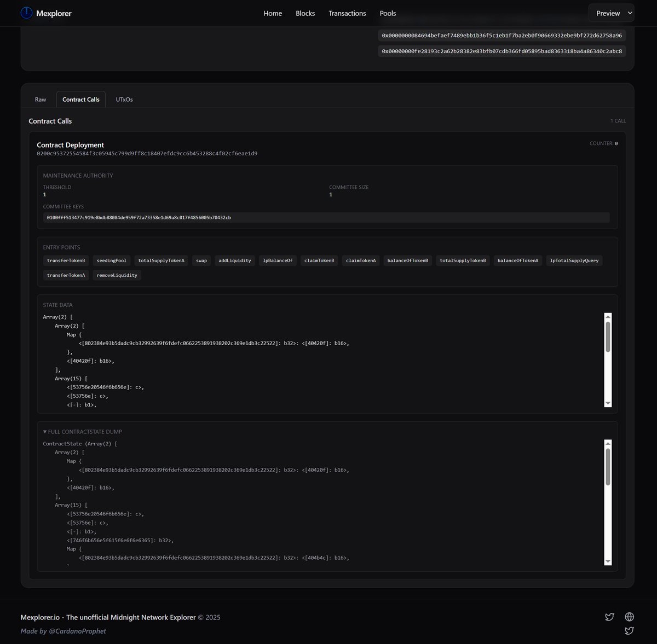Viewport: 657px width, 644px height.
Task: Switch to the UTxOs tab
Action: point(124,100)
